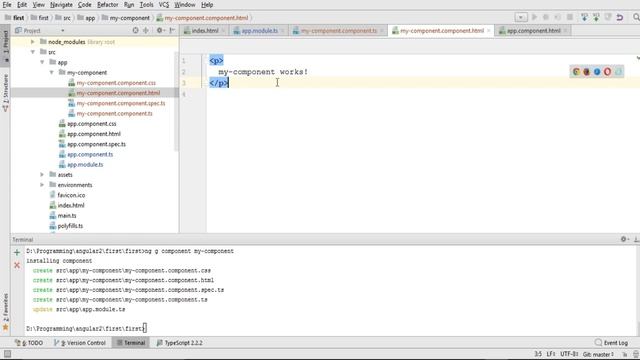This screenshot has height=360, width=640.
Task: Click line 2 text my-component works!
Action: click(x=263, y=72)
